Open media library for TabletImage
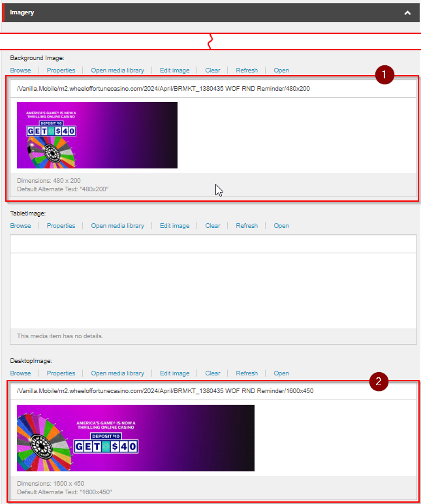This screenshot has width=421, height=504. (x=117, y=226)
